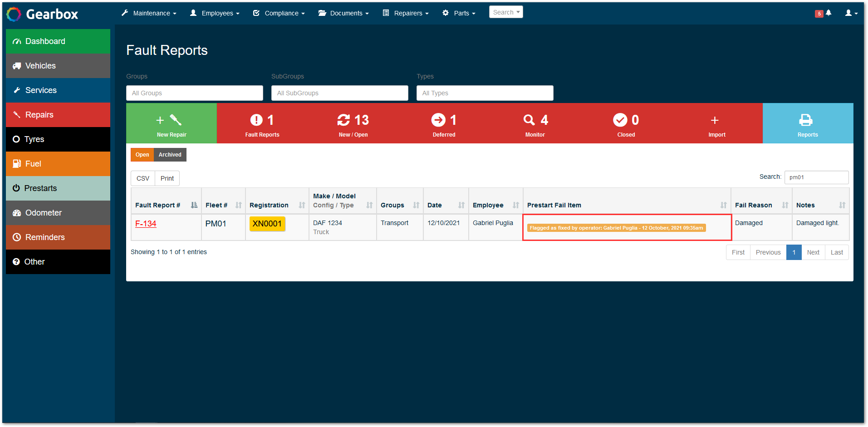The image size is (868, 427).
Task: Go to Previous page
Action: click(768, 252)
